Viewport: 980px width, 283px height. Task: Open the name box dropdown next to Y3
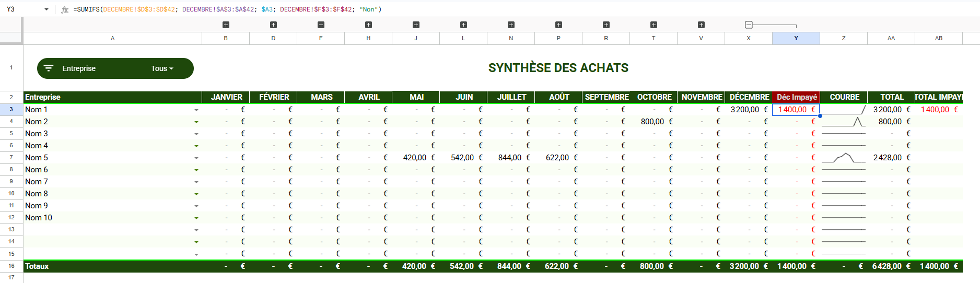click(x=46, y=9)
